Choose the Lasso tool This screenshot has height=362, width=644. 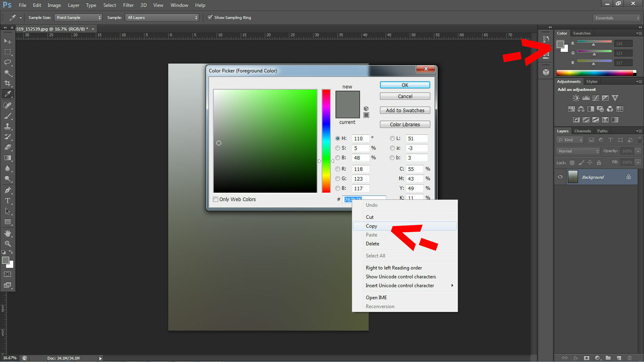8,62
